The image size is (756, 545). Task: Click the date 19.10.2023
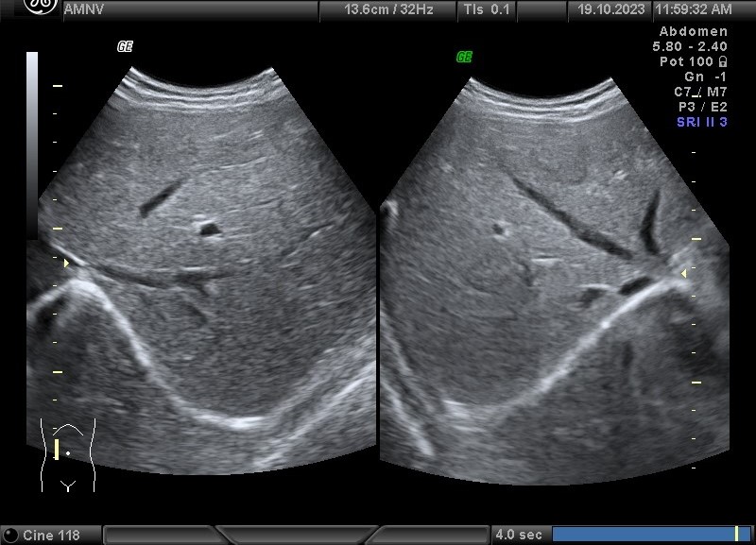[610, 9]
